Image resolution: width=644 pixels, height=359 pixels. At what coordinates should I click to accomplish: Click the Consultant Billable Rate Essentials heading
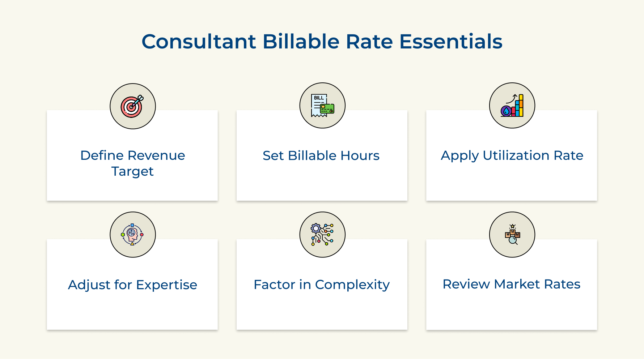click(x=322, y=42)
